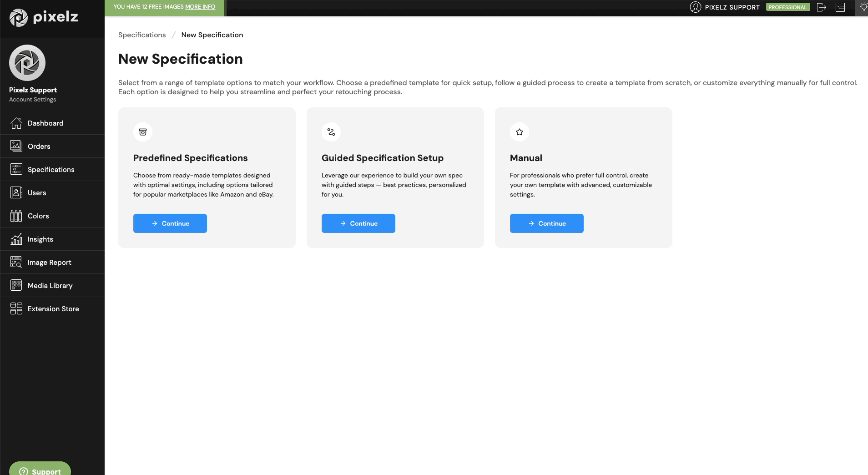Click the Guided Specification Setup card title
This screenshot has height=475, width=868.
[383, 158]
